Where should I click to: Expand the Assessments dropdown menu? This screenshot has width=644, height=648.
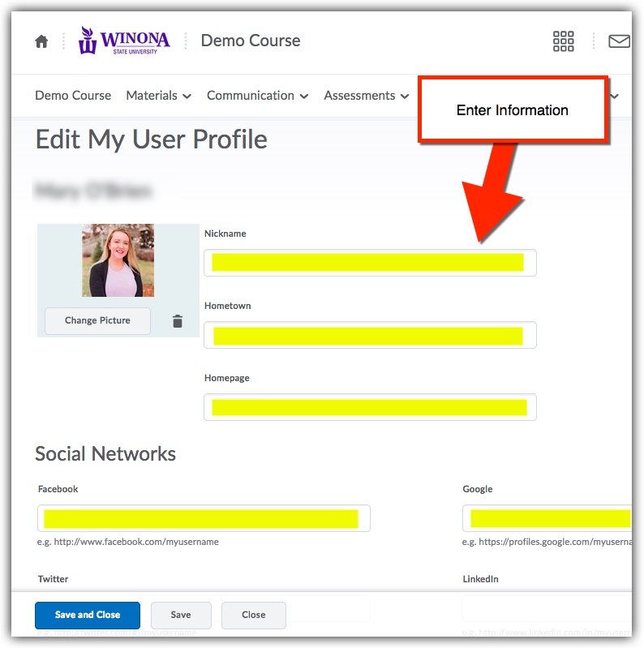365,96
